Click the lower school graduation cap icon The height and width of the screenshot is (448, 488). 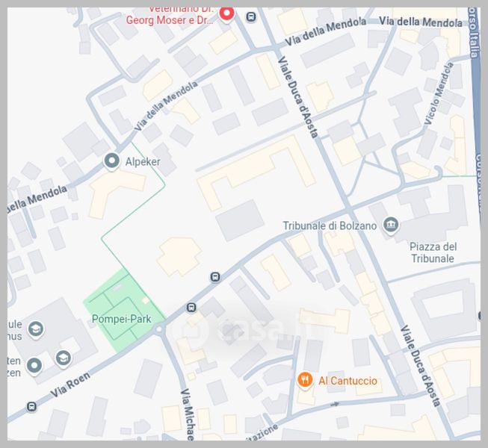64,358
